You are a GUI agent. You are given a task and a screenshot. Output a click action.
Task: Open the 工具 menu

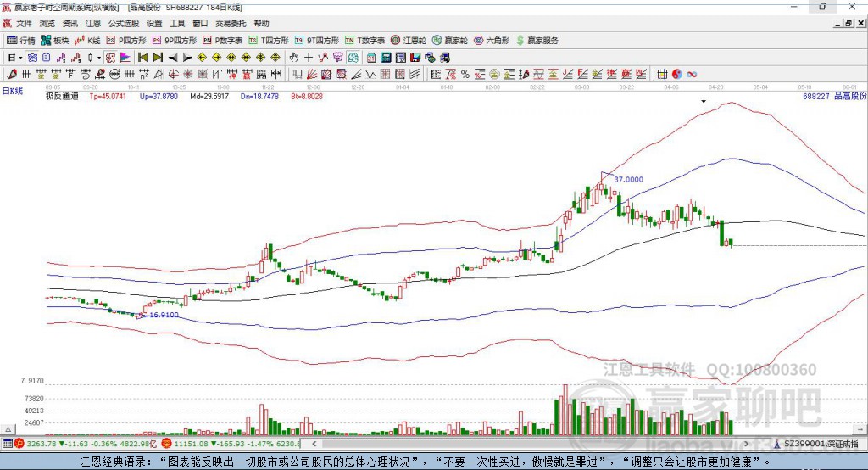(177, 23)
